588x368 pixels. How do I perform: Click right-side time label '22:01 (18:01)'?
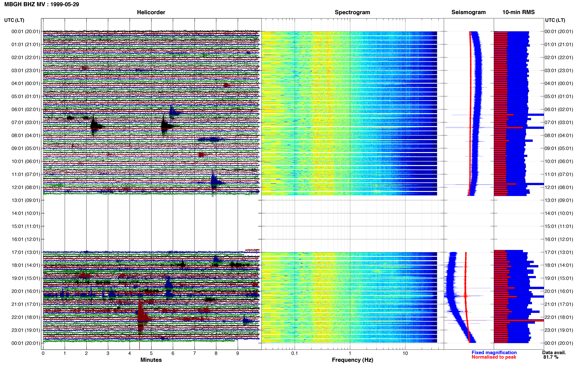point(559,317)
